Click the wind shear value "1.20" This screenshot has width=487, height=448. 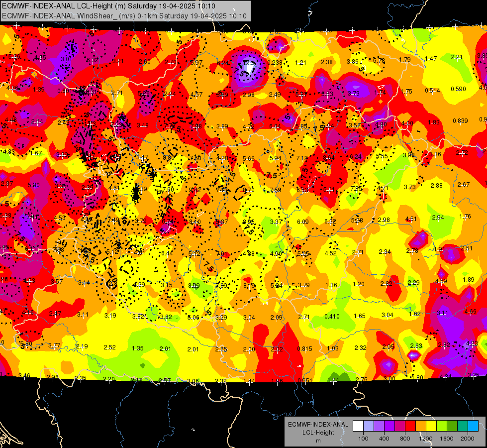(x=359, y=284)
